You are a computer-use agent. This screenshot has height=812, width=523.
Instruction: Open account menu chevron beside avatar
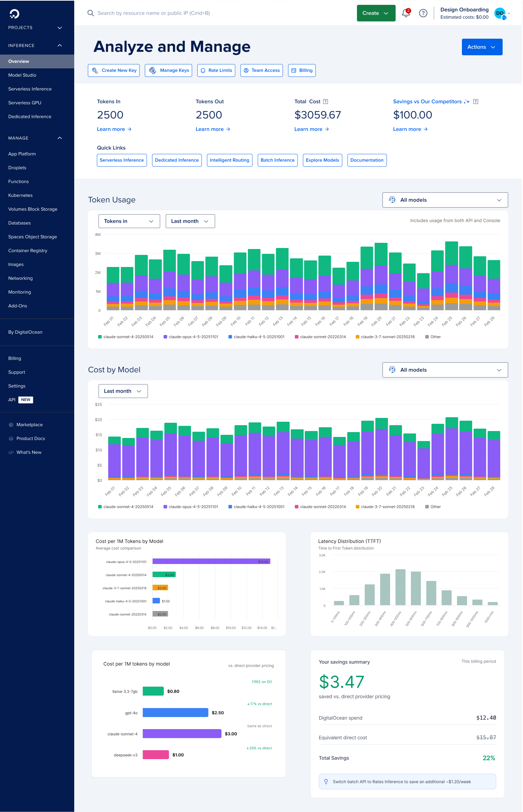coord(509,13)
